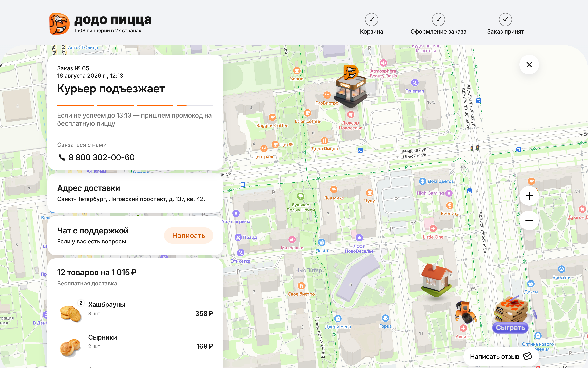Click the Горка cafe map marker
Screen dimensions: 588x368
click(x=385, y=318)
